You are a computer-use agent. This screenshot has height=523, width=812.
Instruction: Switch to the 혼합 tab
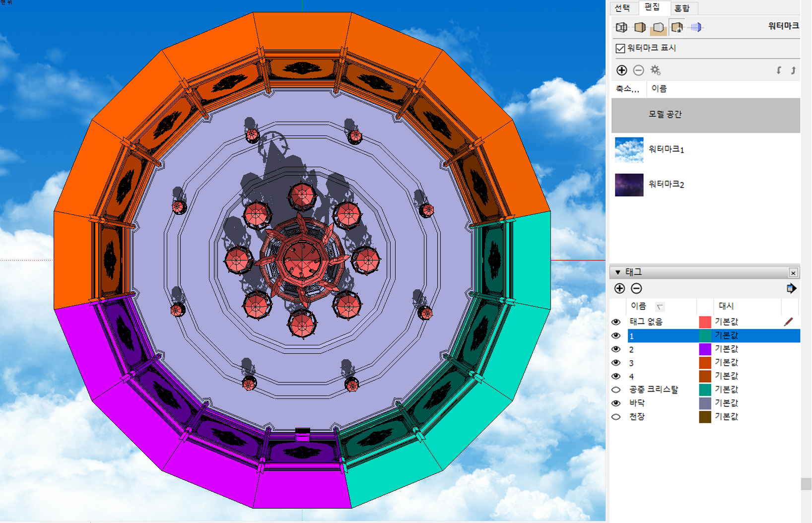click(x=682, y=8)
